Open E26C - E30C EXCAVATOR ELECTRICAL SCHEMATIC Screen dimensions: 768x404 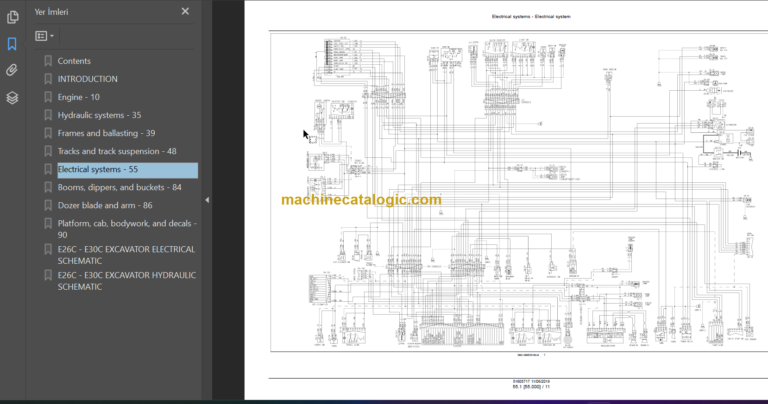tap(126, 255)
